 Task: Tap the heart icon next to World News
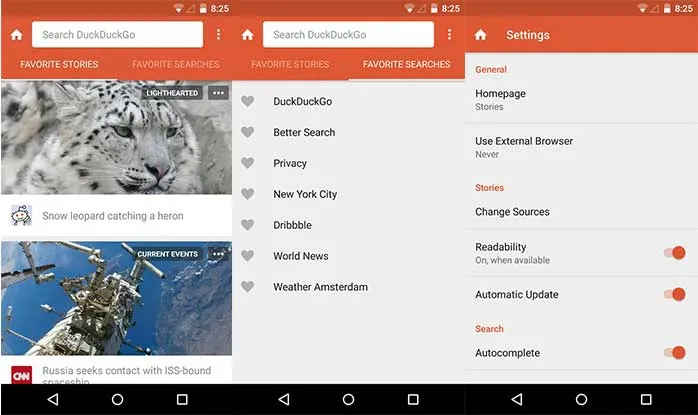click(x=248, y=256)
